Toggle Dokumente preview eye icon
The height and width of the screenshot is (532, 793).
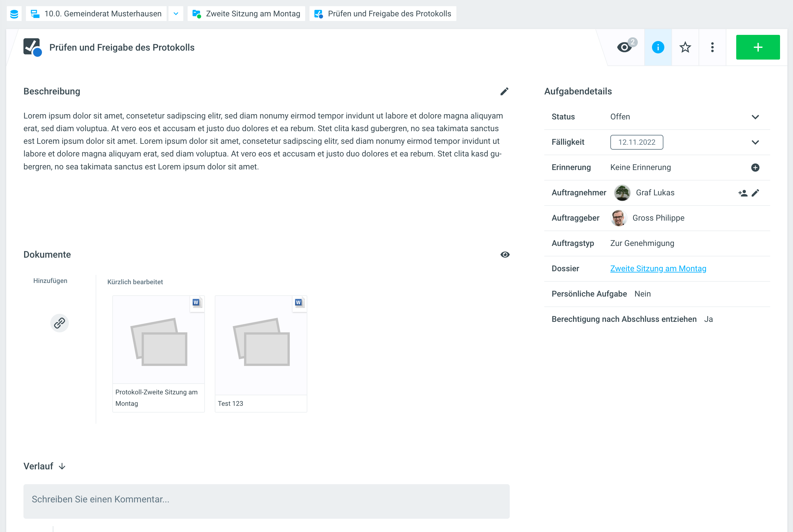point(505,255)
